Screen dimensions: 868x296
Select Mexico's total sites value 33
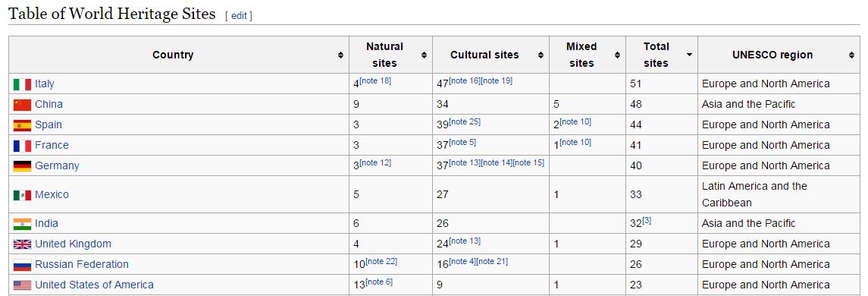636,195
